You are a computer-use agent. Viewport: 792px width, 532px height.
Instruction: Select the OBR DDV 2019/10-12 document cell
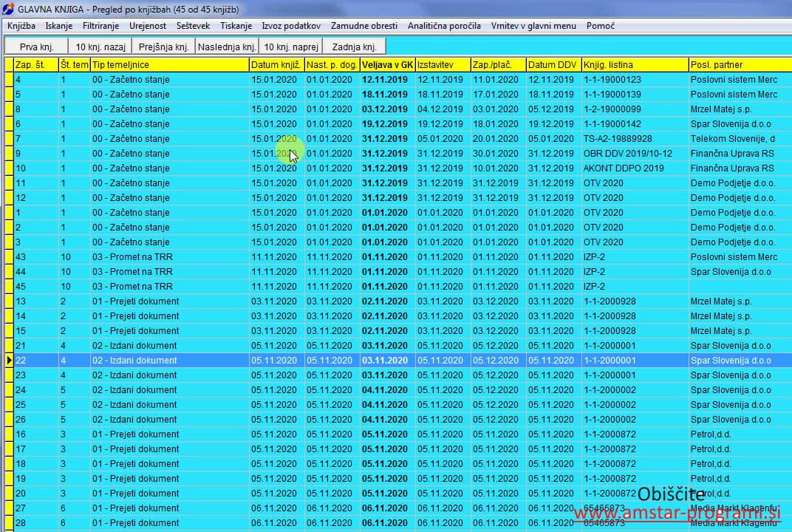click(628, 154)
